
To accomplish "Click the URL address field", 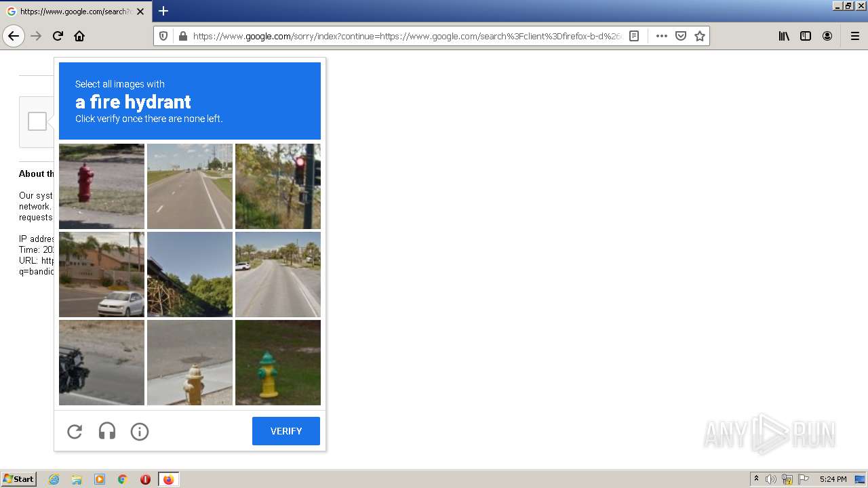I will coord(407,36).
